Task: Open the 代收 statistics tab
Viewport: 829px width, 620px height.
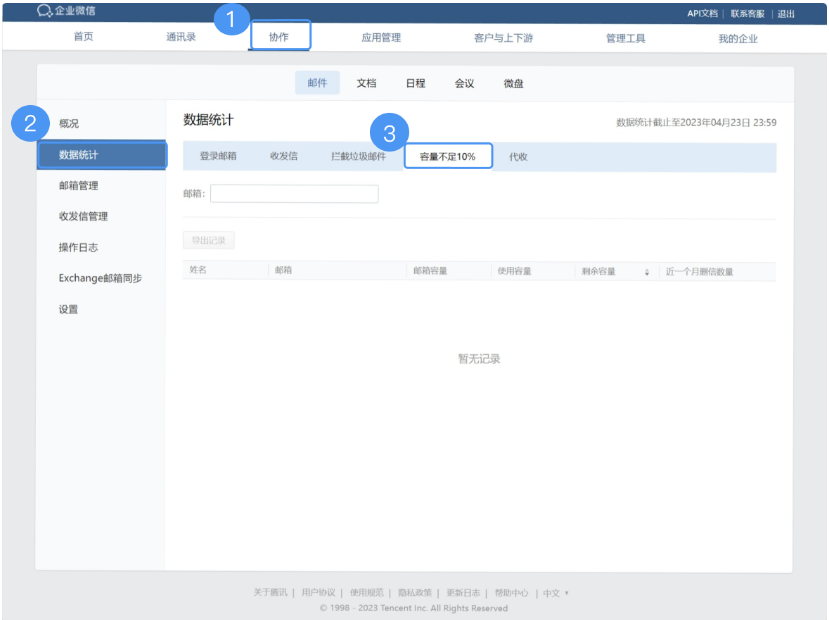Action: (519, 157)
